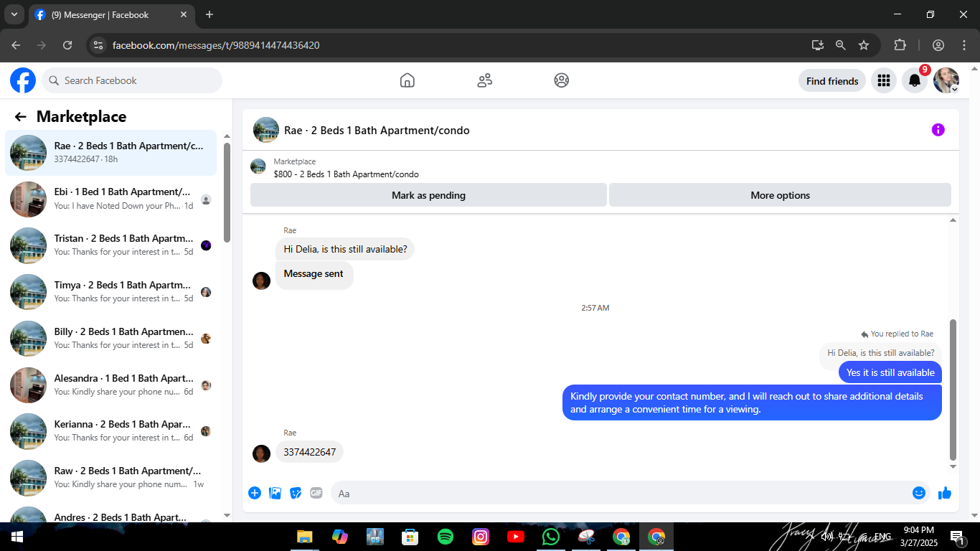980x551 pixels.
Task: Close the Messenger | Facebook tab
Action: pos(184,14)
